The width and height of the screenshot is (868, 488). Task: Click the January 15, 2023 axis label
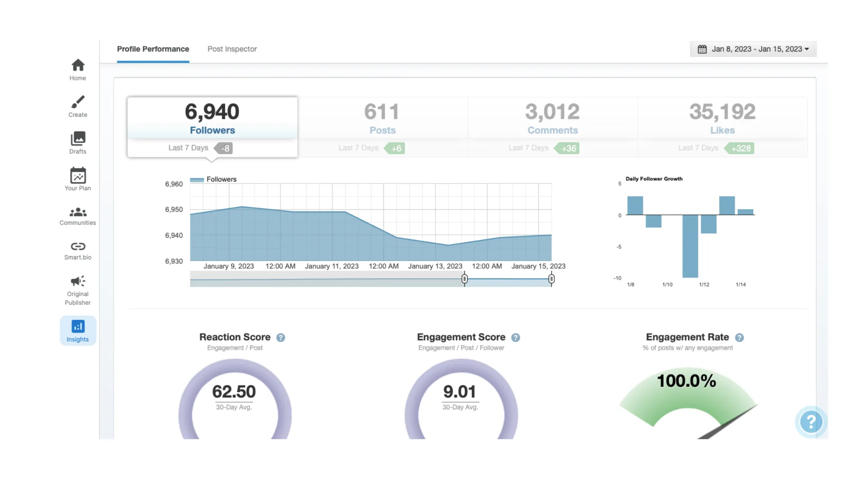tap(538, 266)
